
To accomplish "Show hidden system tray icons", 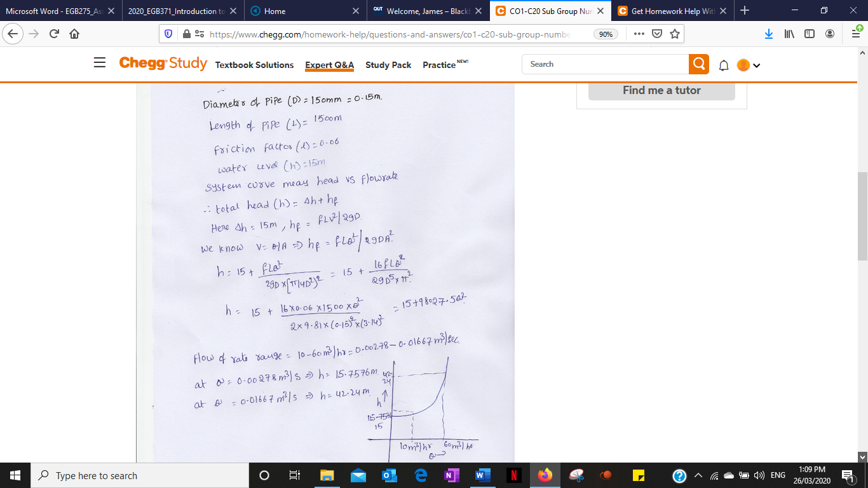I will (x=696, y=475).
